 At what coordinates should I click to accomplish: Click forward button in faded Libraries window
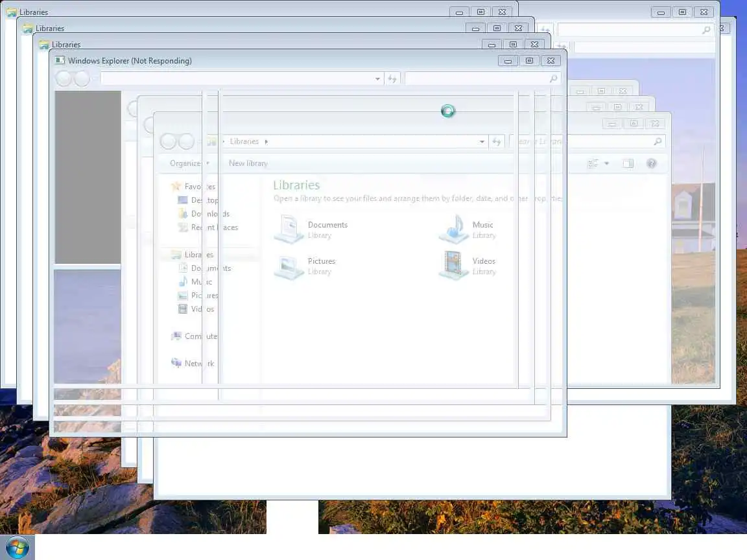point(186,141)
